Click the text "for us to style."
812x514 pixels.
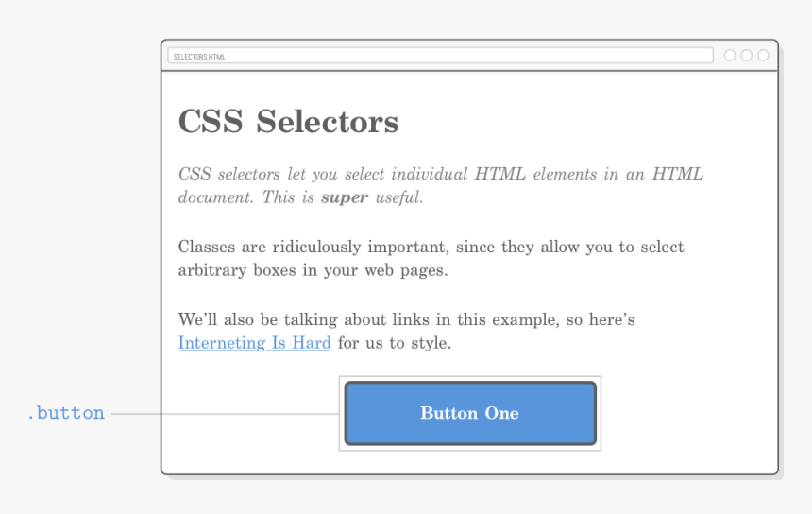coord(395,343)
